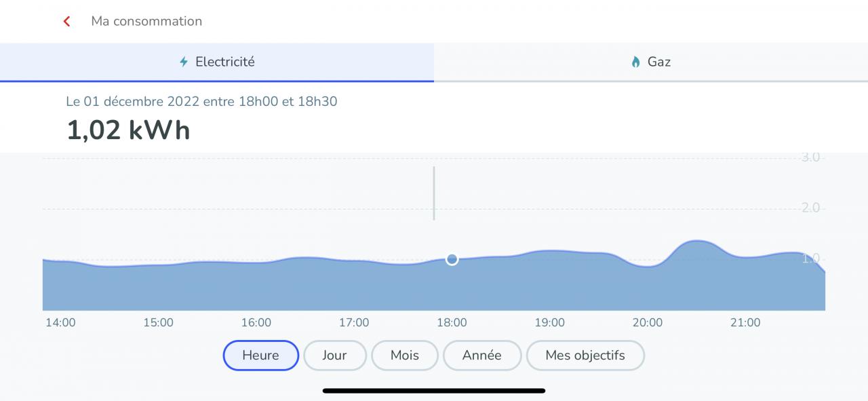Click the lightning bolt electricity icon

click(184, 62)
